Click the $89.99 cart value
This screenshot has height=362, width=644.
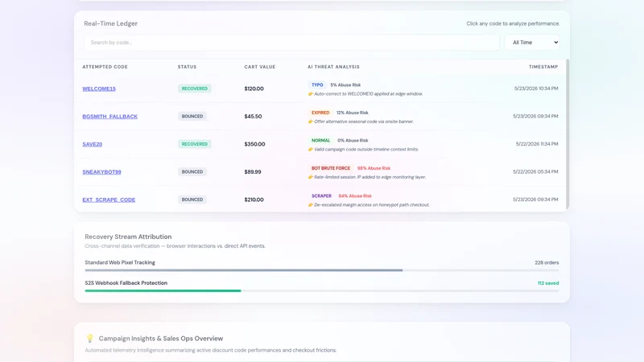coord(253,172)
